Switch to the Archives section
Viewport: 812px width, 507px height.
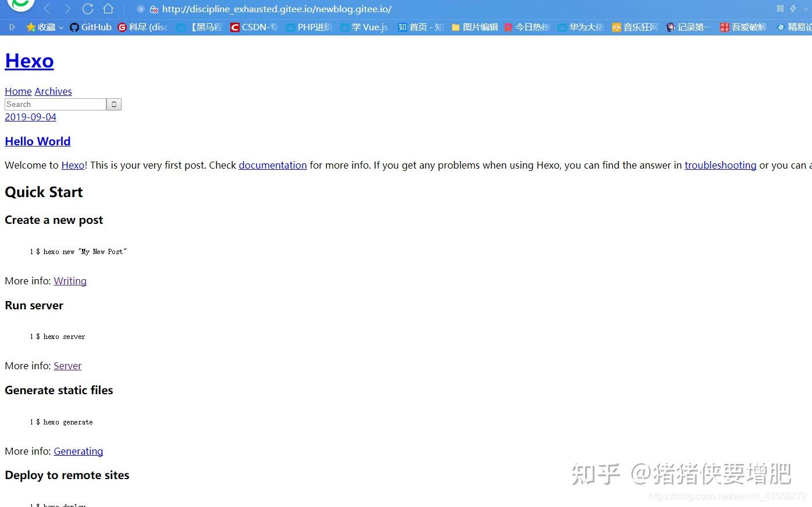[x=53, y=91]
